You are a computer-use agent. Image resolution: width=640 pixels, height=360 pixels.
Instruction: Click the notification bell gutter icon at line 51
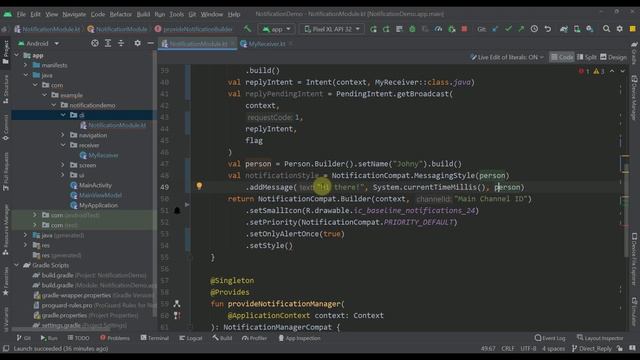point(177,211)
